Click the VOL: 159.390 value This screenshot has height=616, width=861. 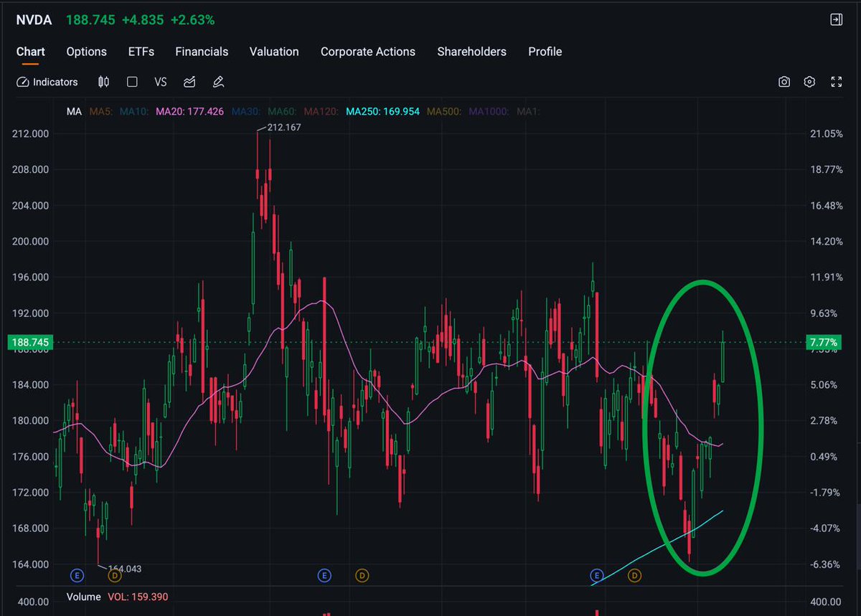(x=138, y=597)
